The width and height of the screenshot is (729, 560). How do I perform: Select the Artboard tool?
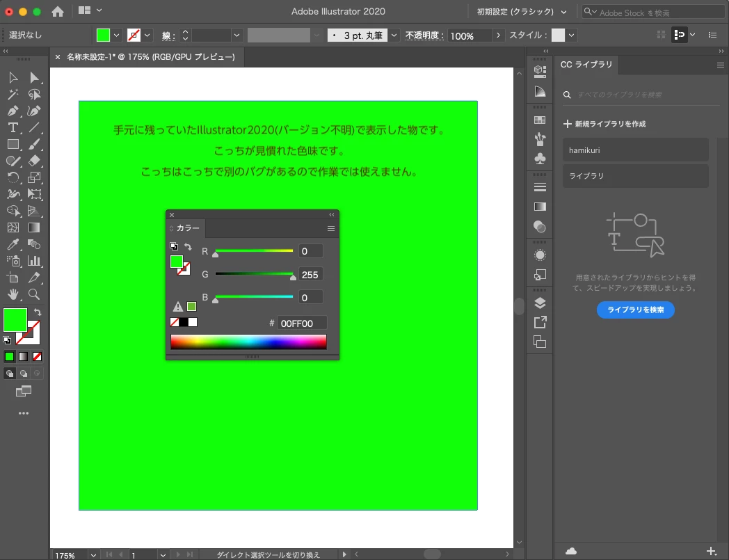pos(13,278)
